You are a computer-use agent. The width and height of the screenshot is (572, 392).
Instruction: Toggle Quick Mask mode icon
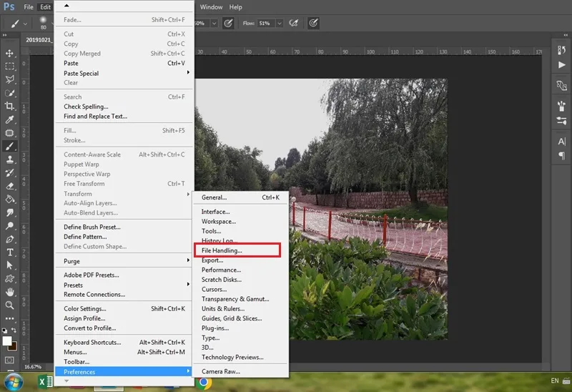pos(9,360)
